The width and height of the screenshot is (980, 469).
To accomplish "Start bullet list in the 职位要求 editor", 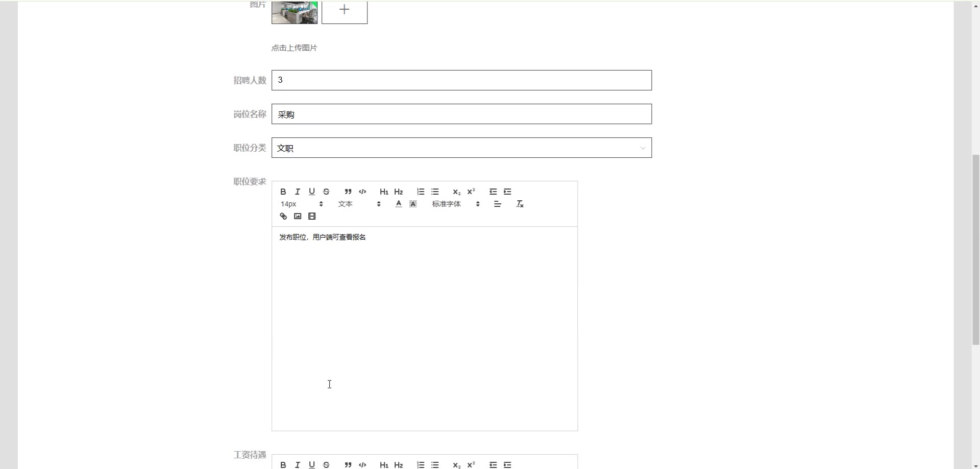I will (x=435, y=192).
